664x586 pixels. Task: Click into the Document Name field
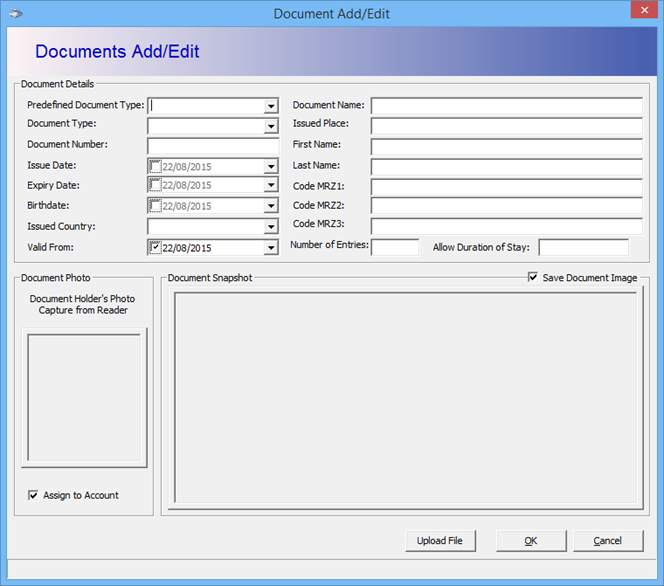point(506,105)
